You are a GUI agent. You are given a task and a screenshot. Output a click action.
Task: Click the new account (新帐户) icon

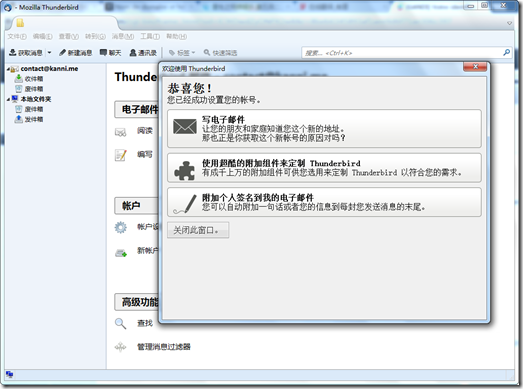click(x=121, y=253)
